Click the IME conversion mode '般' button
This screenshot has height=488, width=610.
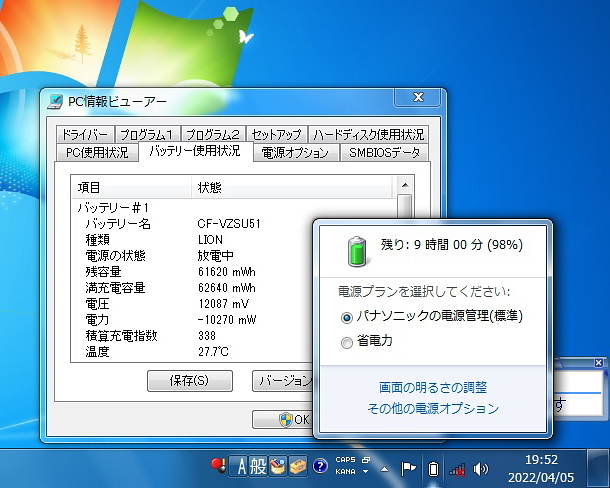pyautogui.click(x=258, y=466)
